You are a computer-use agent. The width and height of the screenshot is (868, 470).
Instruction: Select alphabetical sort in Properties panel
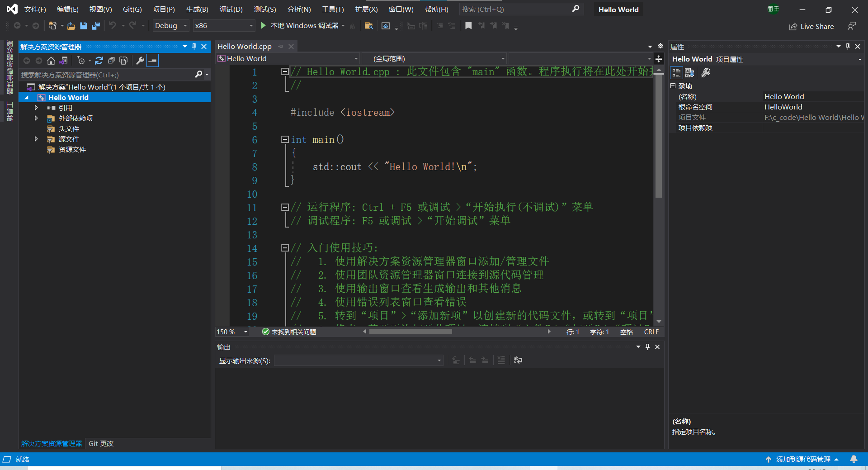689,73
